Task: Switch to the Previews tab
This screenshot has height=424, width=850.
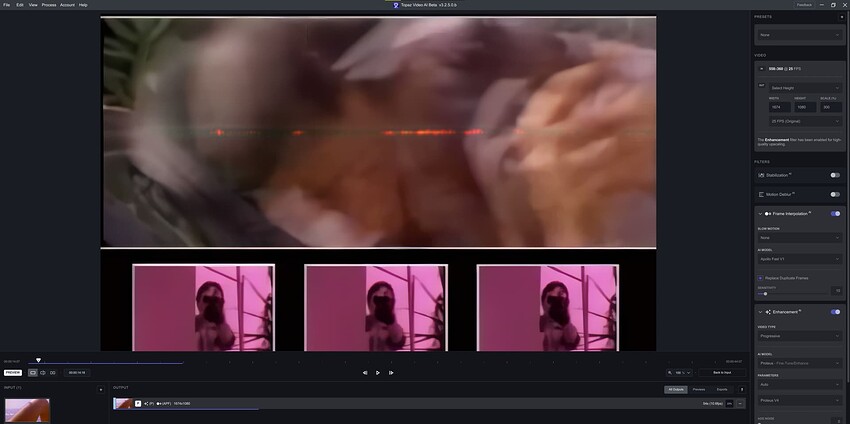Action: [699, 389]
